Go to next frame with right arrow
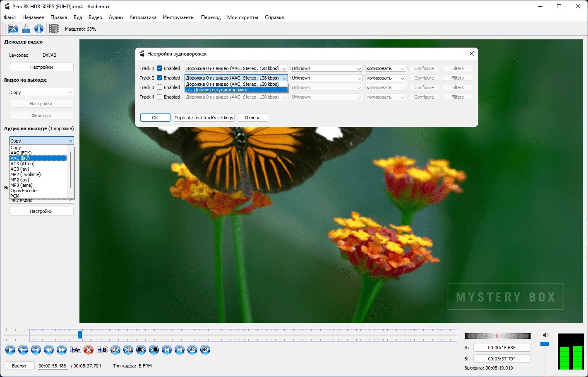Image resolution: width=588 pixels, height=377 pixels. pos(36,350)
